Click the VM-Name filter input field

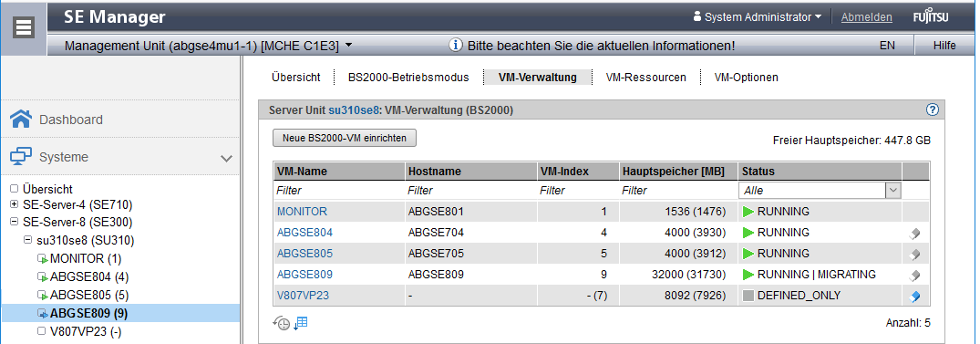click(339, 190)
